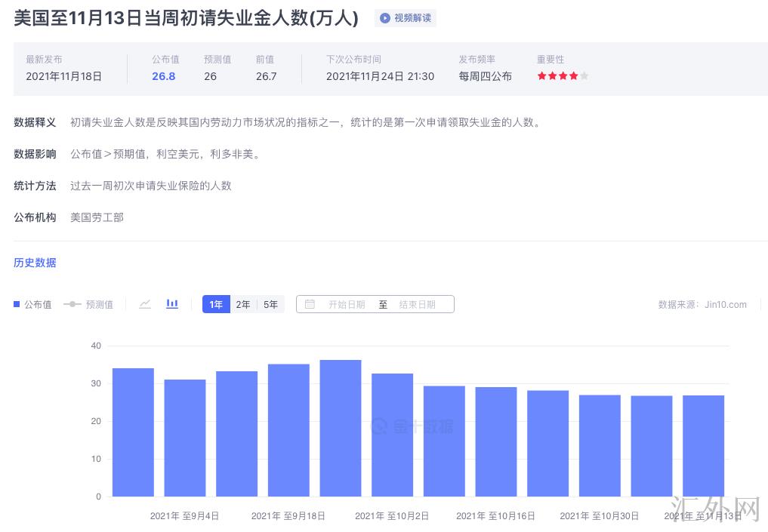This screenshot has height=532, width=768.
Task: Toggle the 公布值 legend series
Action: [32, 305]
